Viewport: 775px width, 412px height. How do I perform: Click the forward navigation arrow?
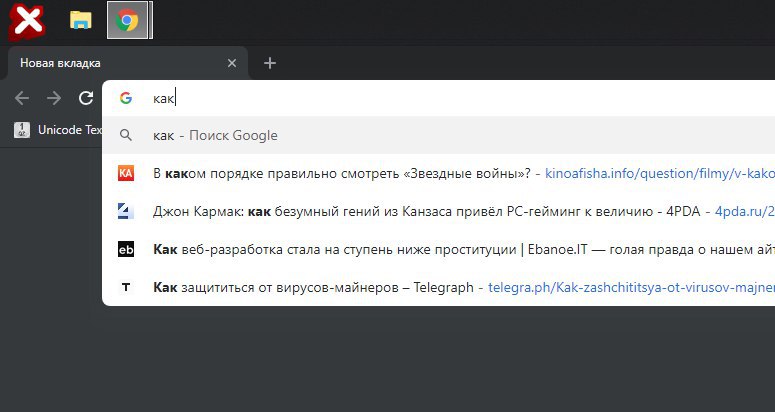click(54, 98)
